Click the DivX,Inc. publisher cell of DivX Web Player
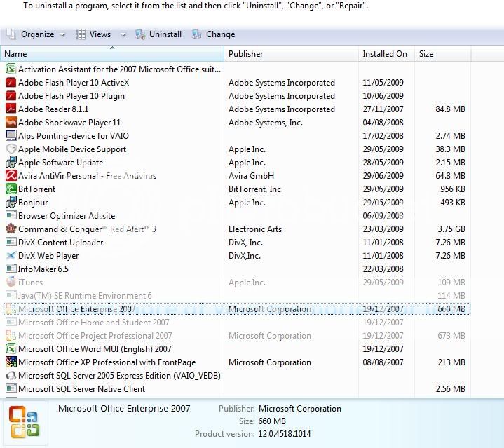This screenshot has height=448, width=504. tap(245, 256)
